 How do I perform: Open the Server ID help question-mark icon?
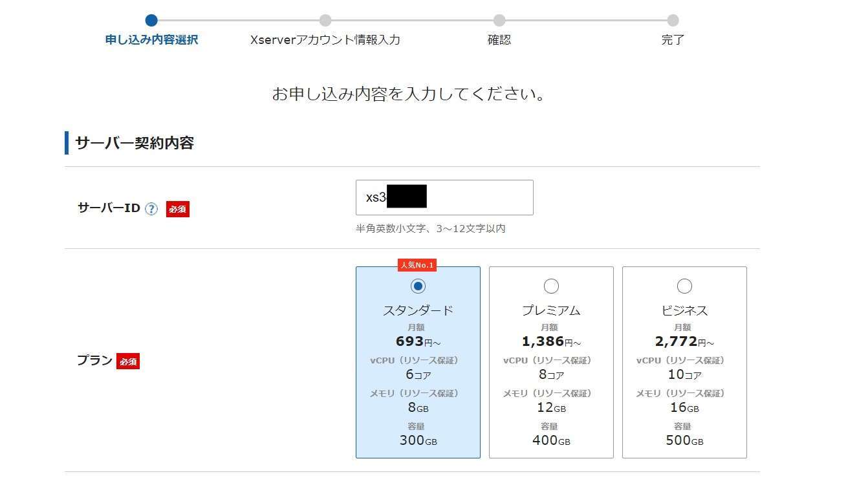(151, 209)
